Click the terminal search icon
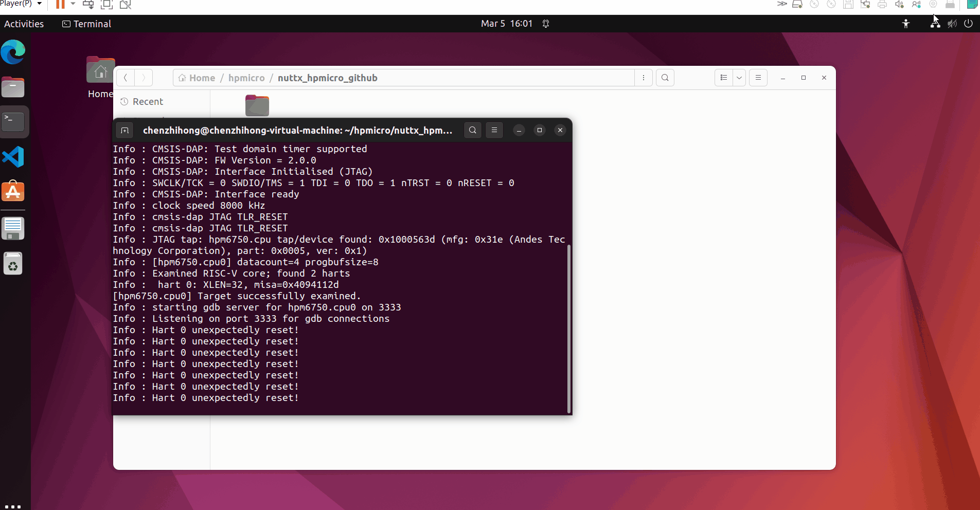980x510 pixels. pos(472,131)
